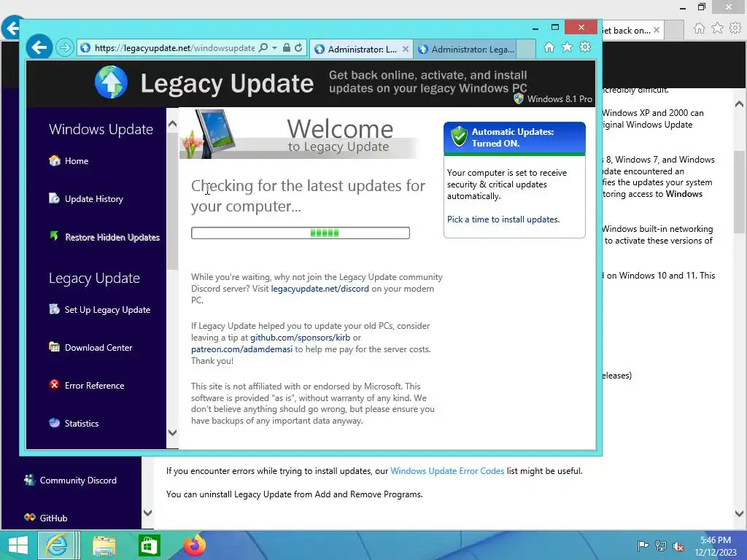Viewport: 747px width, 560px height.
Task: Click sidebar scrollbar up arrow
Action: click(172, 124)
